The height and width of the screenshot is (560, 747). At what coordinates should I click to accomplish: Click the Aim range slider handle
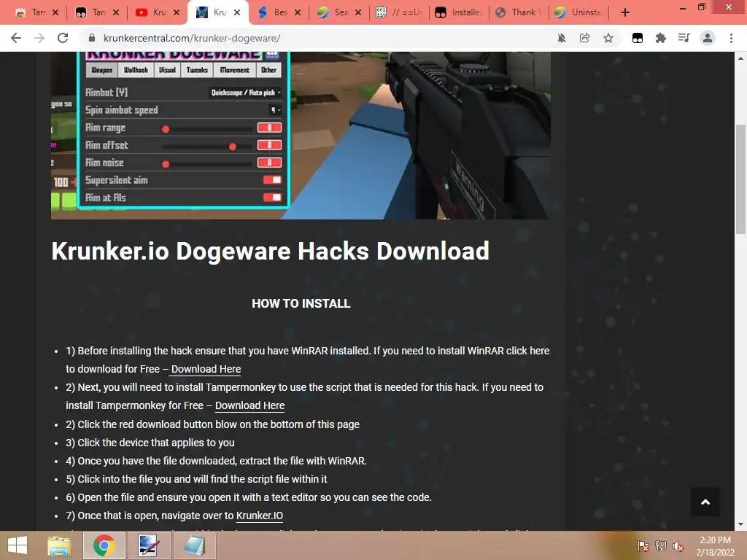[x=166, y=129]
